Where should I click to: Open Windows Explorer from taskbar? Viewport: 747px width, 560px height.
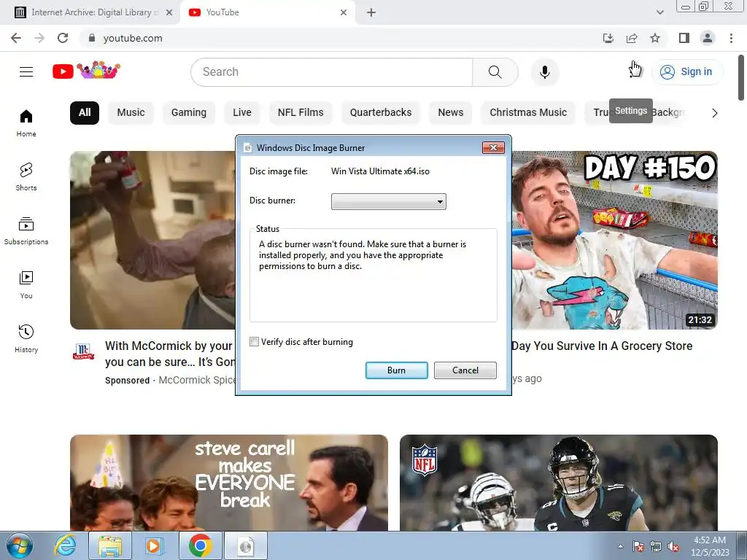(x=110, y=545)
